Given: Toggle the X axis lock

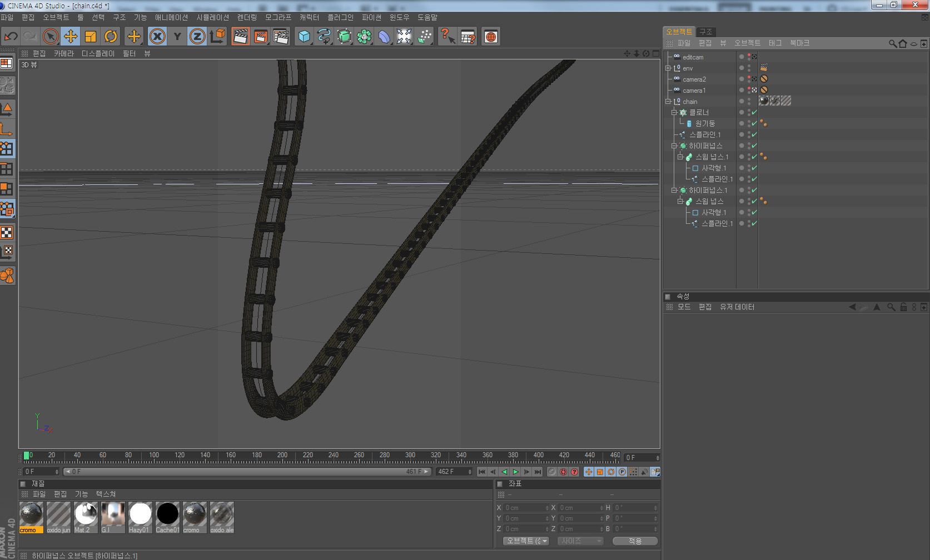Looking at the screenshot, I should 157,37.
